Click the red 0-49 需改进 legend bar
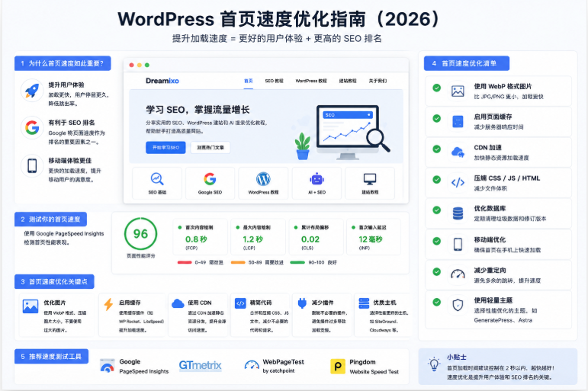Image resolution: width=588 pixels, height=391 pixels. (x=185, y=262)
